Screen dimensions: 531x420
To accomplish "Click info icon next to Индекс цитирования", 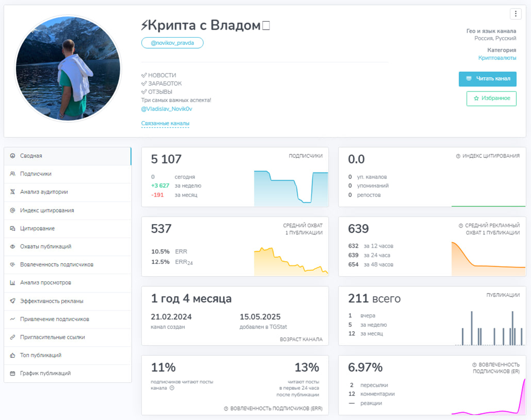I will click(459, 156).
